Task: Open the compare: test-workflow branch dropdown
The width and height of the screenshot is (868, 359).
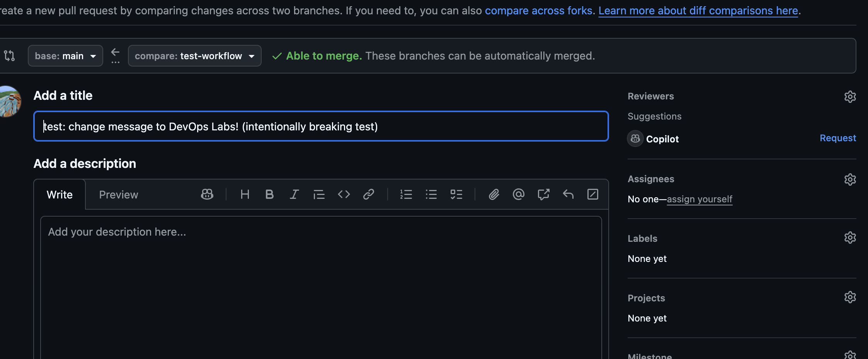Action: (194, 56)
